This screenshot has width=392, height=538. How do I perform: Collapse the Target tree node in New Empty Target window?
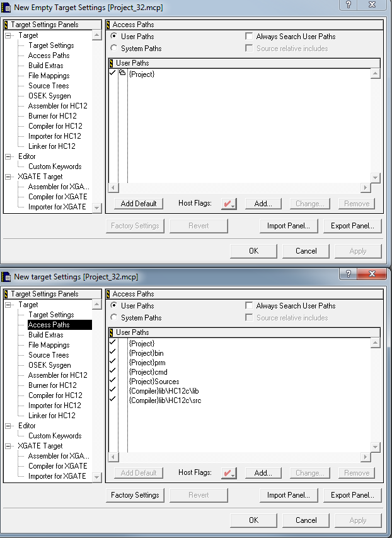pos(8,35)
